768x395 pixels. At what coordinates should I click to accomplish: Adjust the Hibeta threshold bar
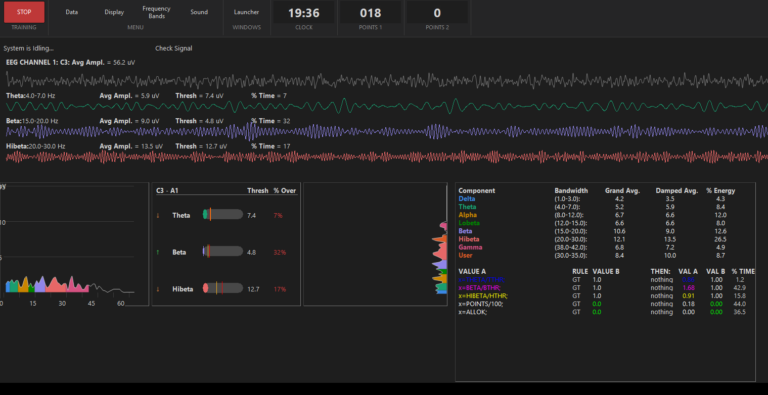pos(223,288)
